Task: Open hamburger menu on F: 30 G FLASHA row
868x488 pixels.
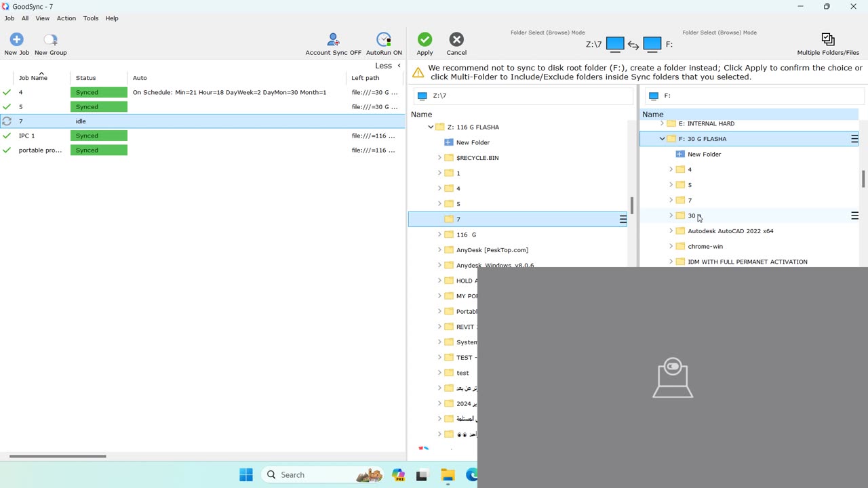Action: pyautogui.click(x=854, y=138)
